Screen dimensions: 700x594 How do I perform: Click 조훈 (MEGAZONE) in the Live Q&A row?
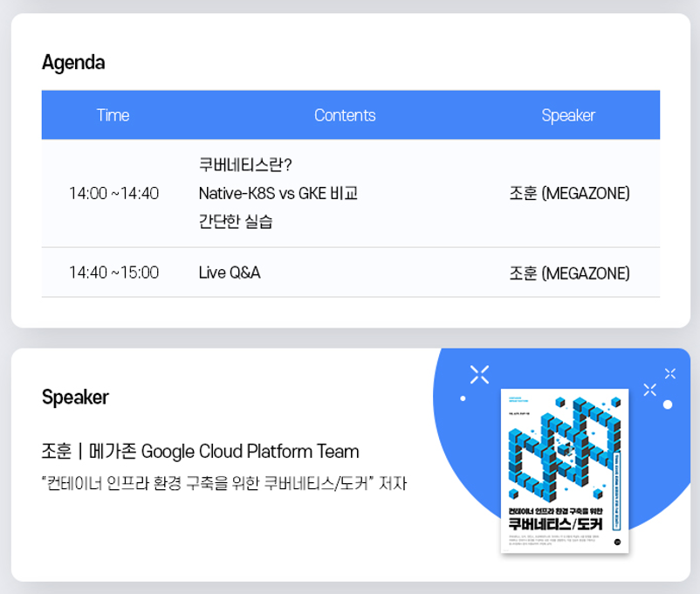(569, 273)
